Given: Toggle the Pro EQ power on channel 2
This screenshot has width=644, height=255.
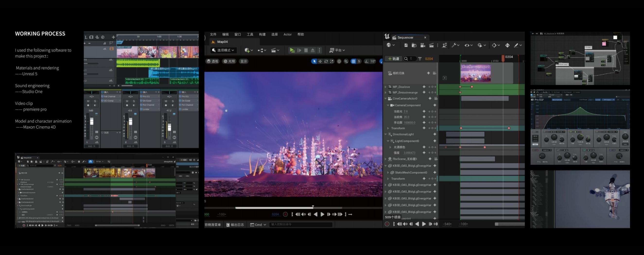Looking at the screenshot, I should (141, 96).
